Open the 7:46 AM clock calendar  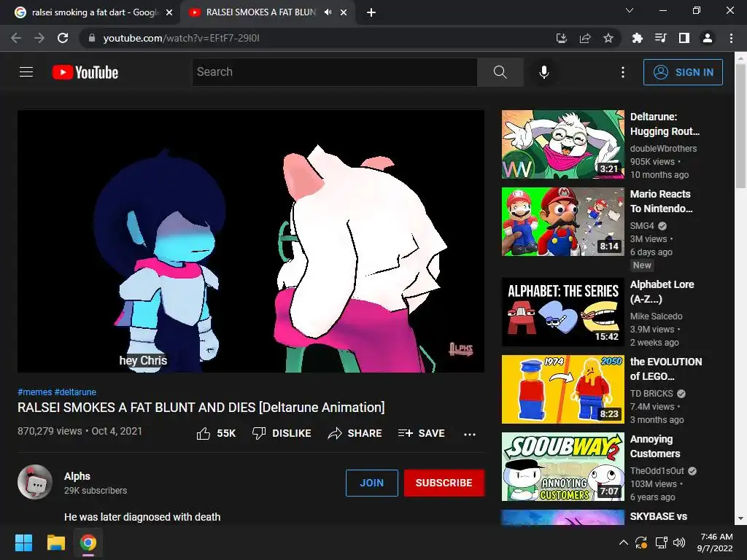[x=715, y=542]
